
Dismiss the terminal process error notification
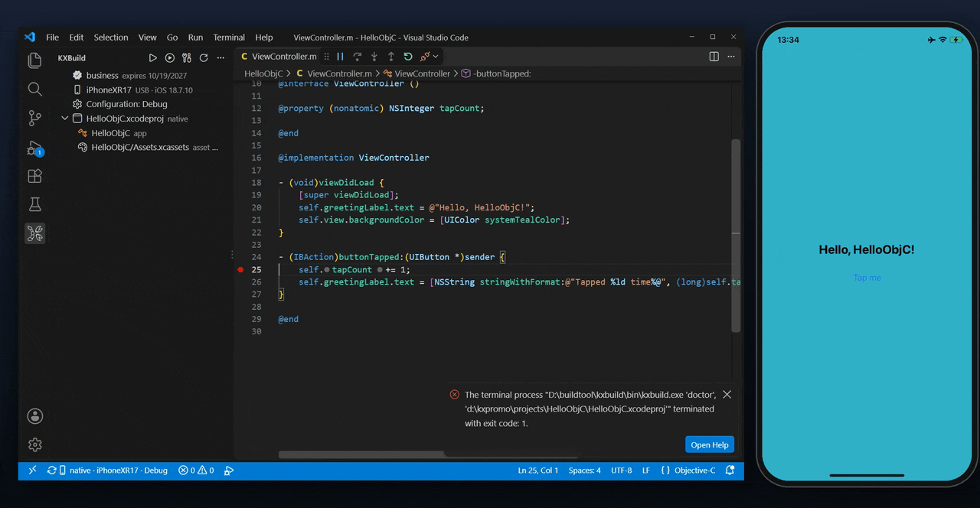[727, 395]
